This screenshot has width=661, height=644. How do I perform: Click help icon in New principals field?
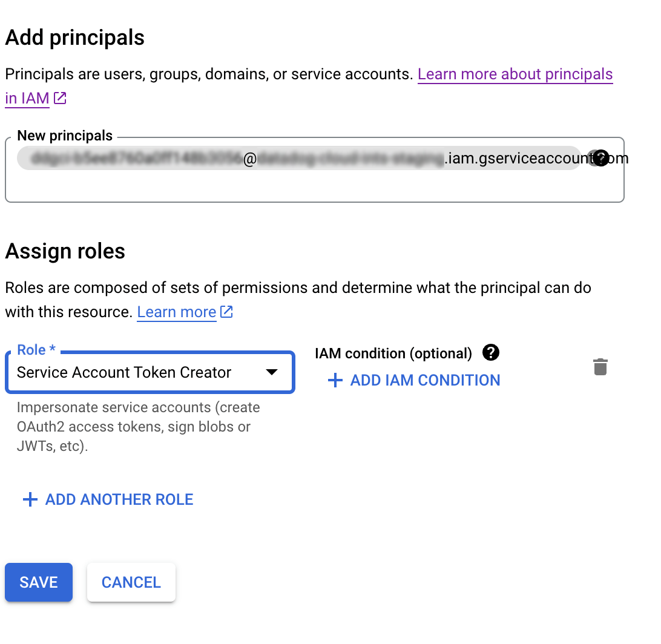[x=600, y=158]
